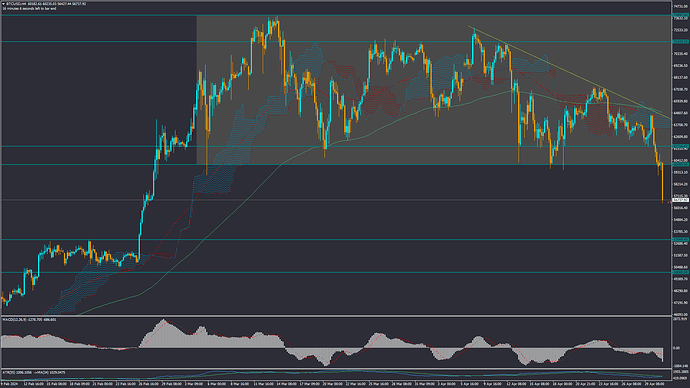Click the gray shaded rectangle range zone
Image resolution: width=690 pixels, height=388 pixels.
(433, 90)
